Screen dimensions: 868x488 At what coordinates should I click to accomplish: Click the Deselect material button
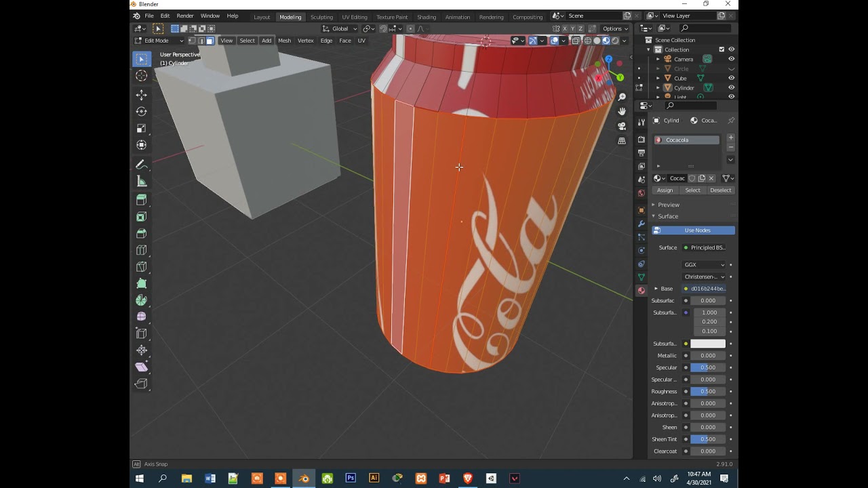point(720,190)
